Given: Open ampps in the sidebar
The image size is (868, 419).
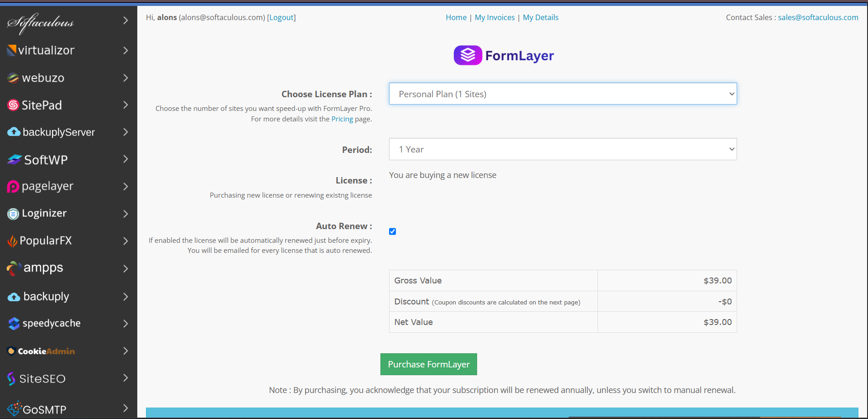Looking at the screenshot, I should [35, 268].
